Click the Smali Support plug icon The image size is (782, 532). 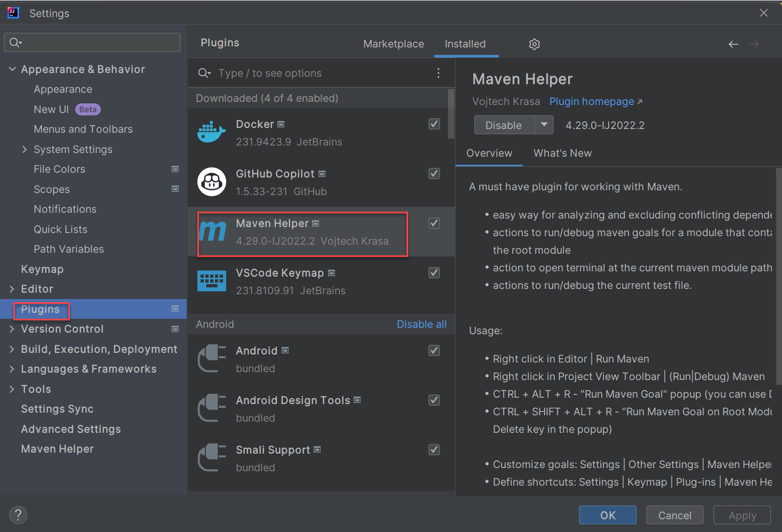pyautogui.click(x=212, y=457)
